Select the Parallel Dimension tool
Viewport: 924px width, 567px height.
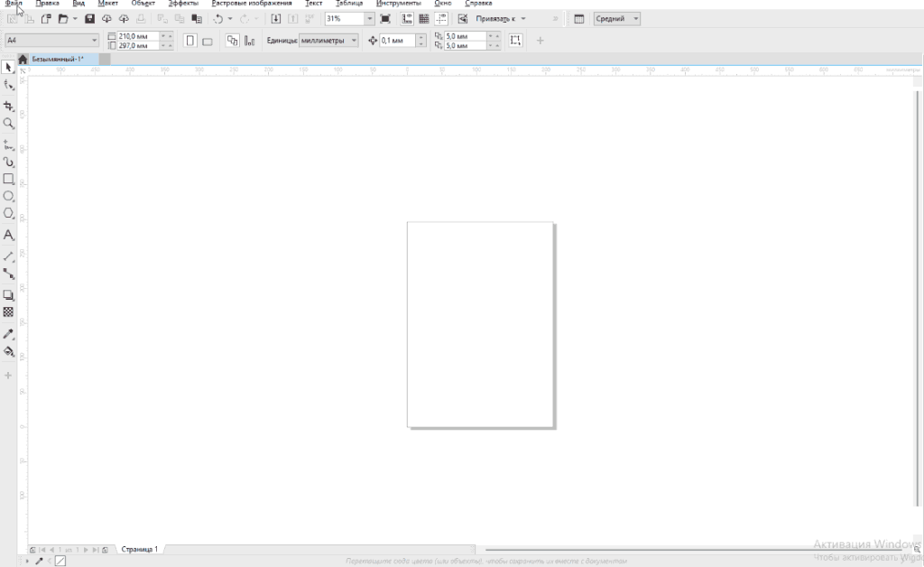click(8, 256)
